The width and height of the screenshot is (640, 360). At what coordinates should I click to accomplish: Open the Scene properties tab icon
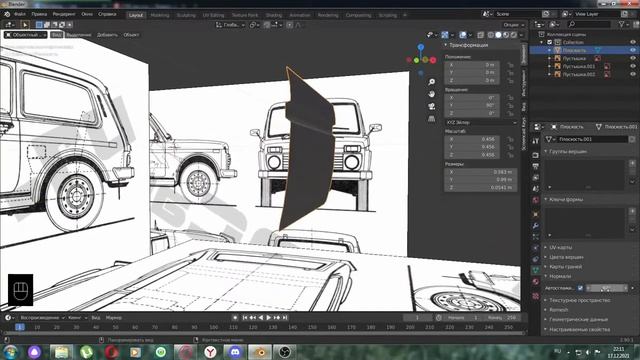point(536,189)
